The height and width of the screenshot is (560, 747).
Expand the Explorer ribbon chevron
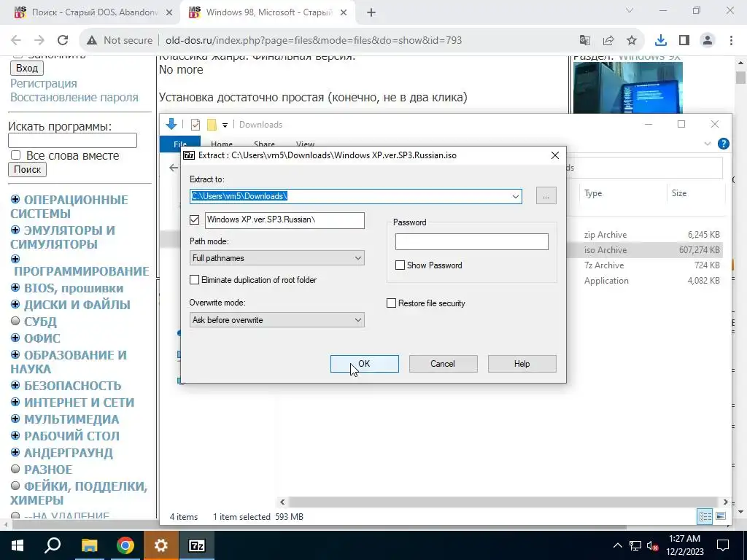(708, 144)
